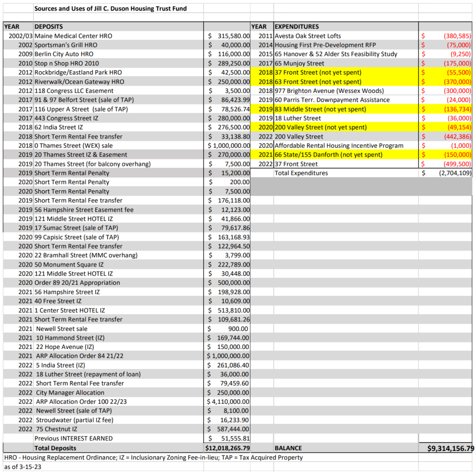Viewport: 476px width, 475px height.
Task: Select the "Total Deposits" label
Action: (55, 449)
